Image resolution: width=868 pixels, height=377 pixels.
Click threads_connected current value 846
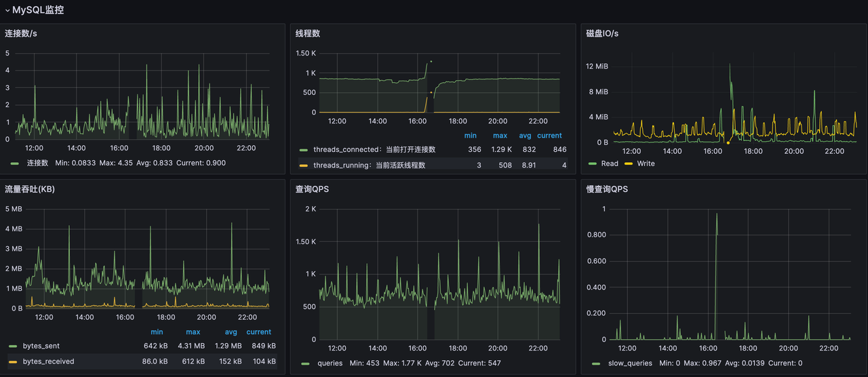pos(559,149)
